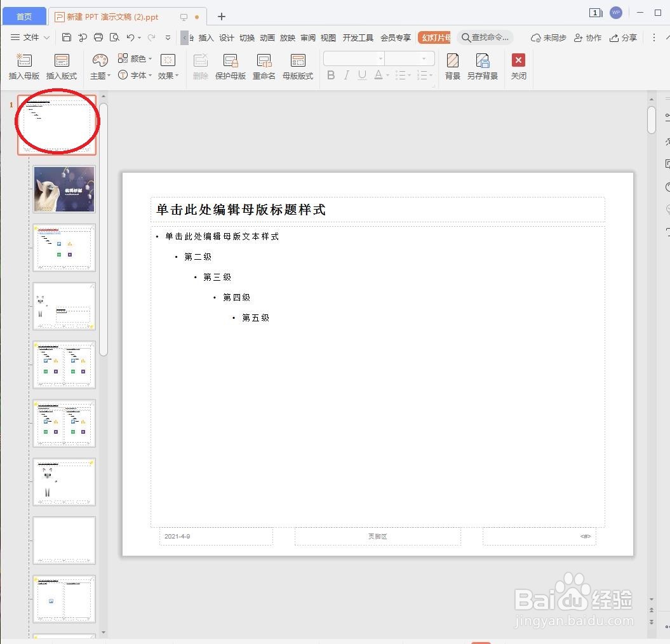Open the Fonts (字体) dropdown
Screen dimensions: 670x644
135,75
